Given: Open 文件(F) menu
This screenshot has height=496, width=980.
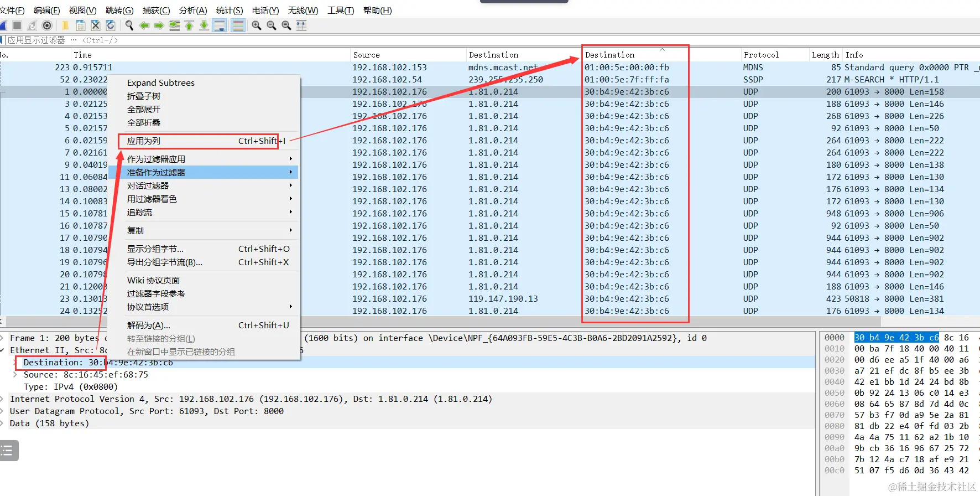Looking at the screenshot, I should pyautogui.click(x=12, y=11).
